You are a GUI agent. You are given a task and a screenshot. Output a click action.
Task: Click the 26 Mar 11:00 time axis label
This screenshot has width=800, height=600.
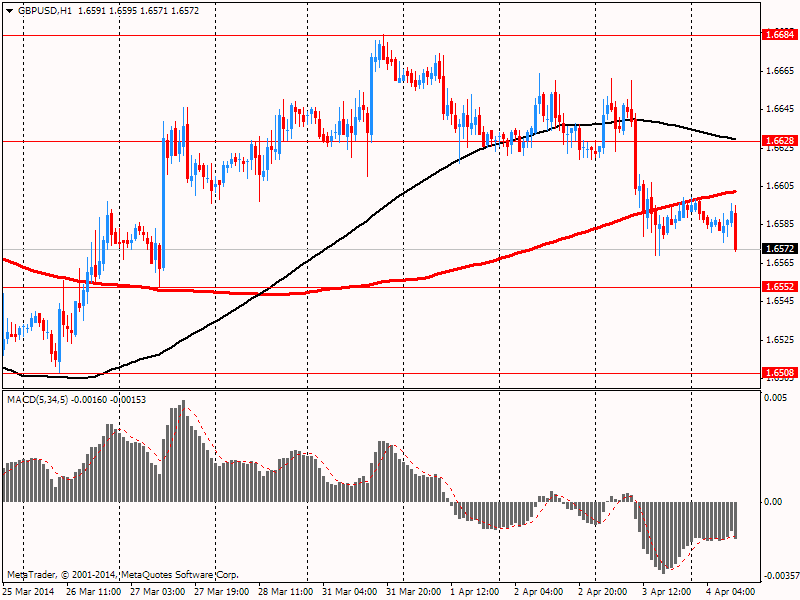click(93, 592)
